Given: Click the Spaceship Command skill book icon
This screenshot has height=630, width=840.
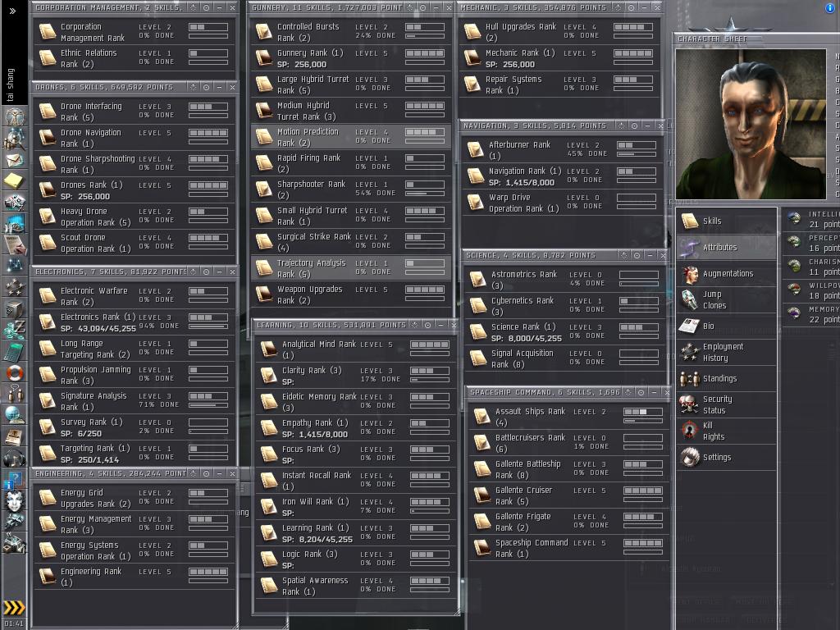Looking at the screenshot, I should (x=482, y=547).
